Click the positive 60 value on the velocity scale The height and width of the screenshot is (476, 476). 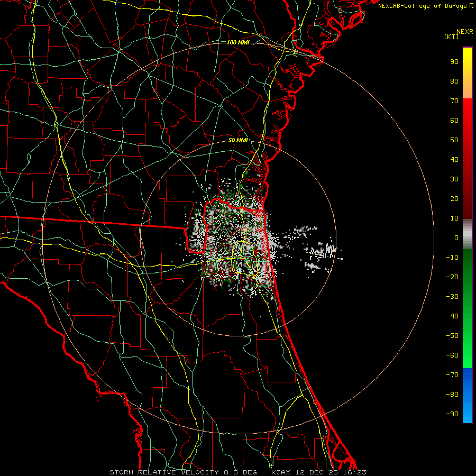click(454, 121)
